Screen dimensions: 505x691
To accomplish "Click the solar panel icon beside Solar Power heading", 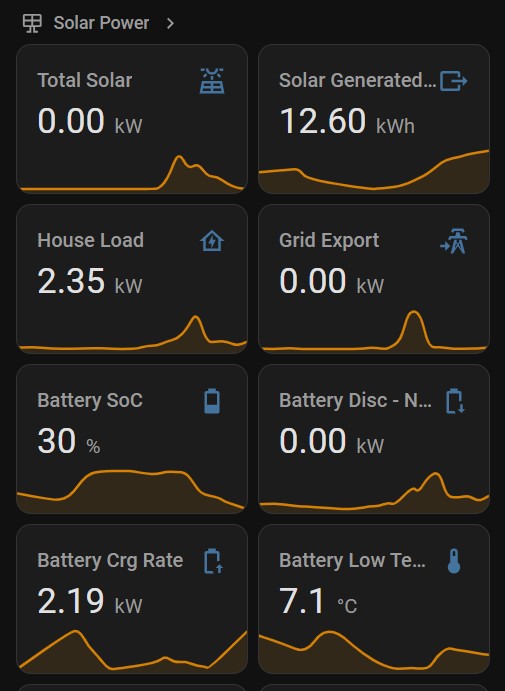I will coord(32,23).
